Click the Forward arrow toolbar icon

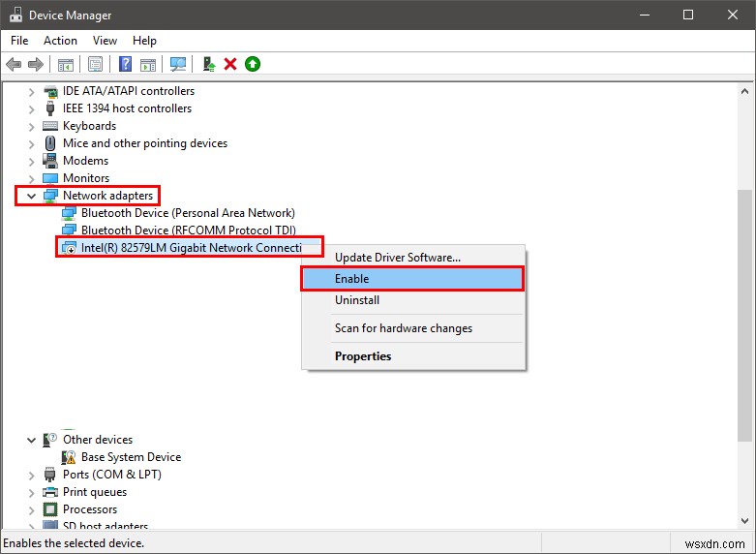36,64
